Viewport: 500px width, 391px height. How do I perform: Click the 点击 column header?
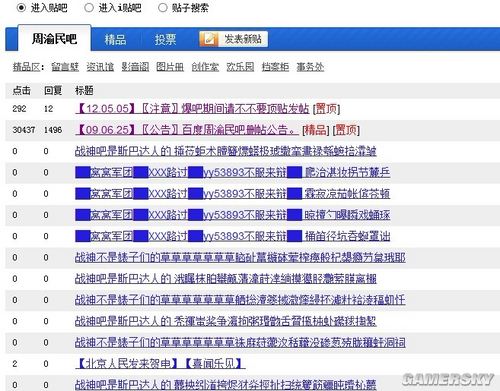click(x=21, y=90)
